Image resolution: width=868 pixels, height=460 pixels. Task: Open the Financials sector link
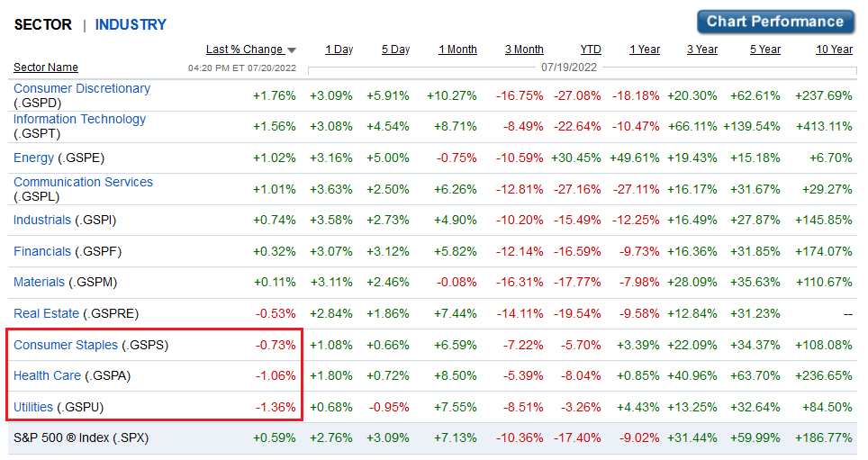tap(42, 251)
